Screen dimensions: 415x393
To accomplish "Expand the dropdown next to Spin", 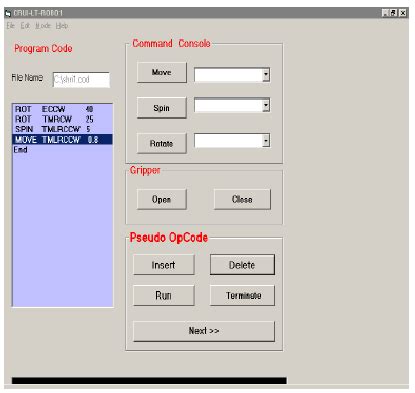I will tap(266, 105).
